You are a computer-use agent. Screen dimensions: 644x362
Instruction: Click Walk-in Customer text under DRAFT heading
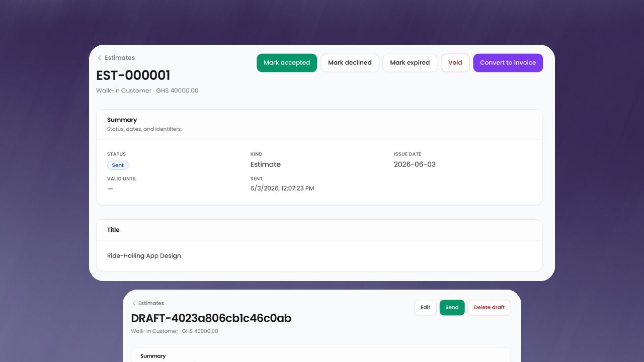click(x=154, y=331)
